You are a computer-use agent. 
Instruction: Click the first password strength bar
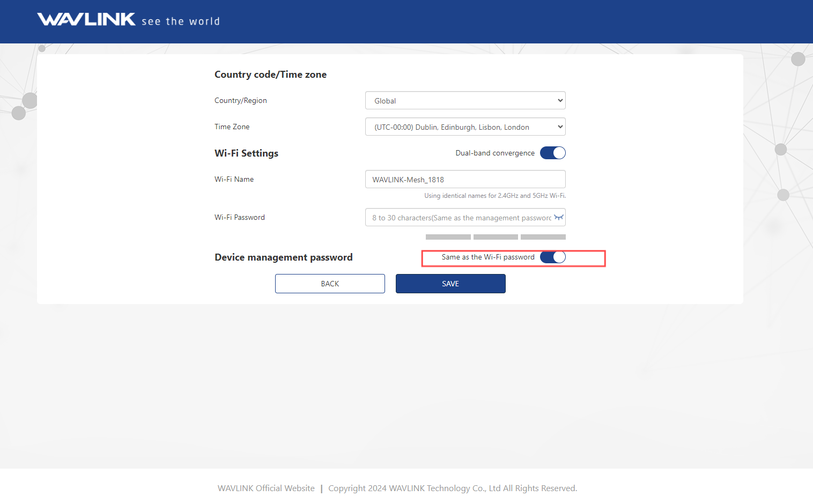(x=448, y=237)
